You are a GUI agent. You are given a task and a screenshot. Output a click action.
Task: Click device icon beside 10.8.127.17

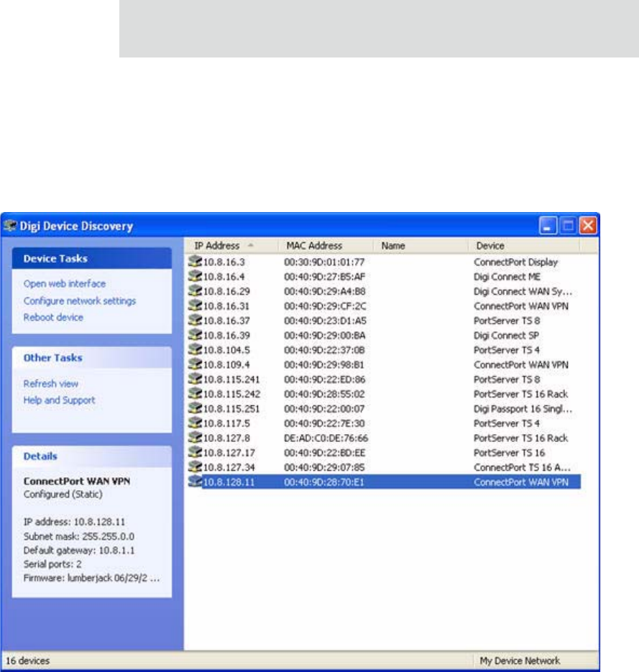(x=195, y=452)
